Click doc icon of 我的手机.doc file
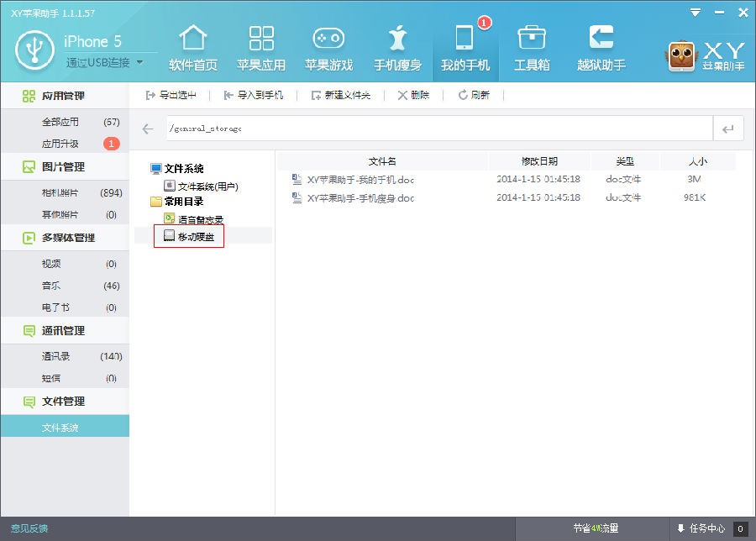The width and height of the screenshot is (756, 541). pos(297,180)
